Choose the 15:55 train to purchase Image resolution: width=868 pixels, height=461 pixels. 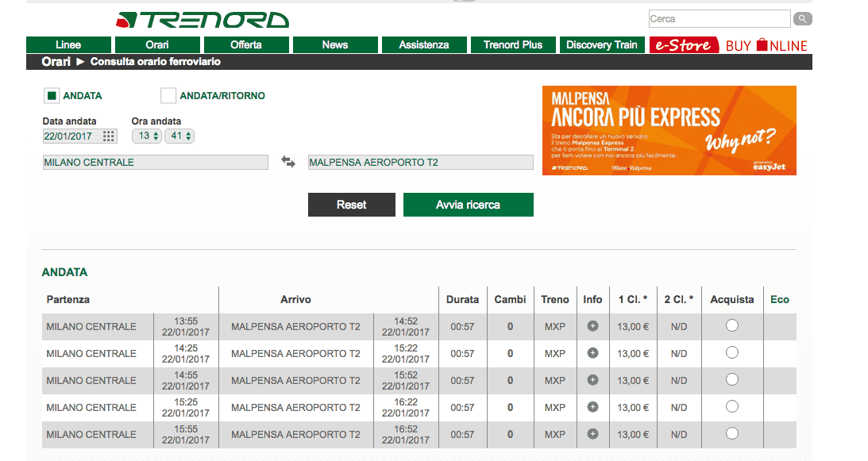coord(732,433)
